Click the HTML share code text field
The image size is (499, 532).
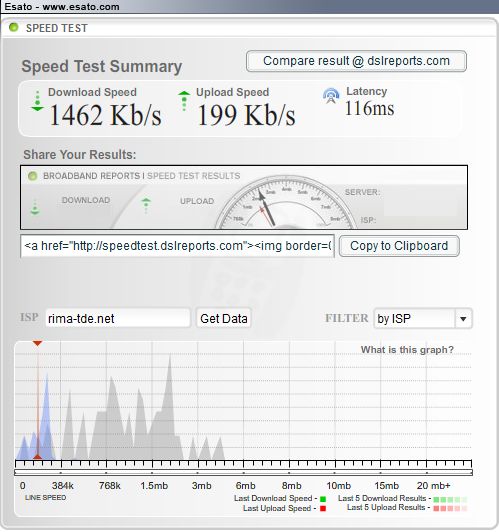click(x=177, y=246)
